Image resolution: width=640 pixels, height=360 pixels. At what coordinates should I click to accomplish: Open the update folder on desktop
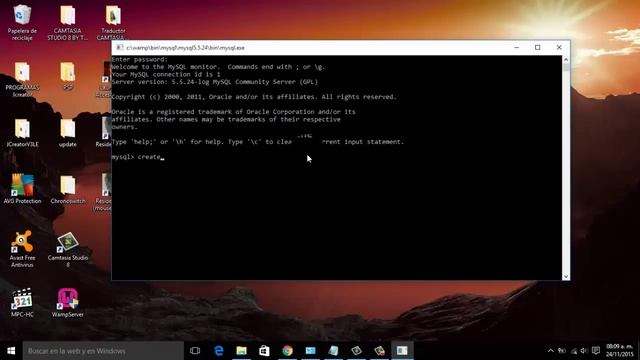click(x=68, y=133)
